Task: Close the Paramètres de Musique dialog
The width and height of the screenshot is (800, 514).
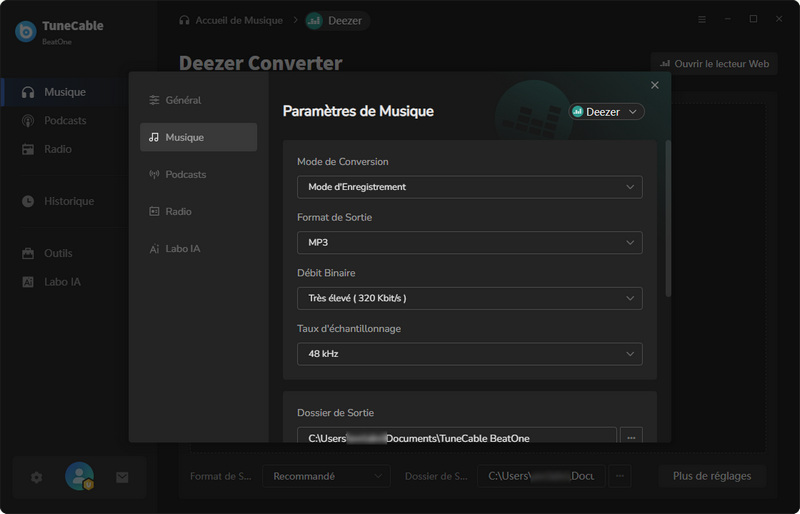Action: [655, 86]
